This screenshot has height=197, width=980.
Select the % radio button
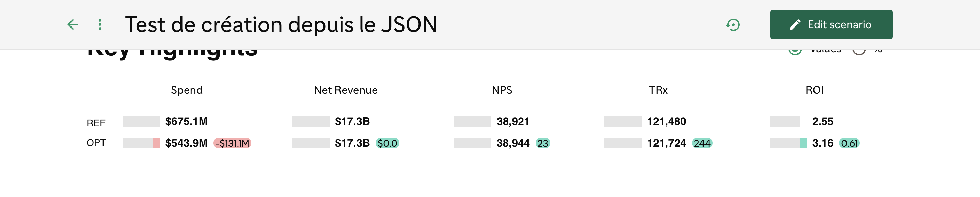click(x=859, y=51)
